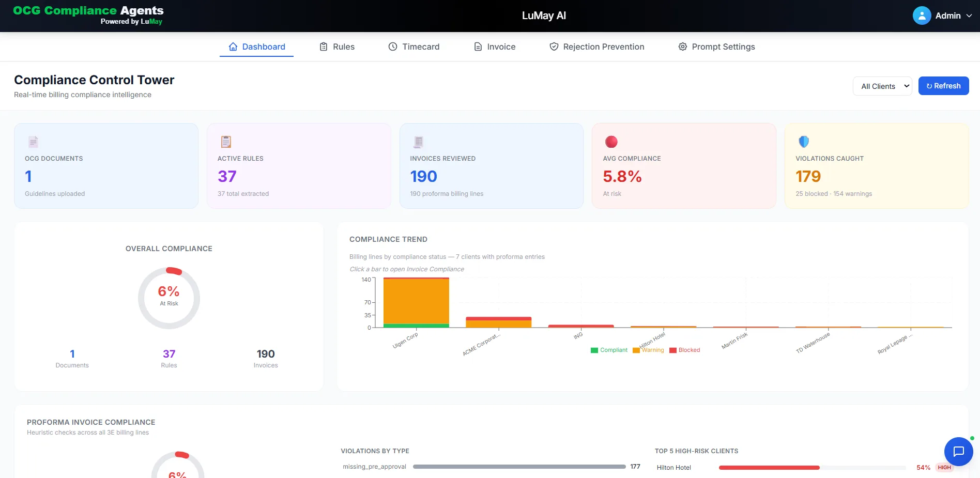This screenshot has height=478, width=980.
Task: Click the 'Compliance Control Tower' heading
Action: pyautogui.click(x=94, y=80)
